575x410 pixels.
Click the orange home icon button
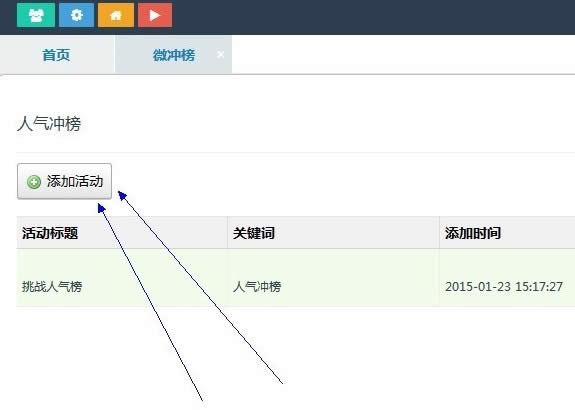116,15
